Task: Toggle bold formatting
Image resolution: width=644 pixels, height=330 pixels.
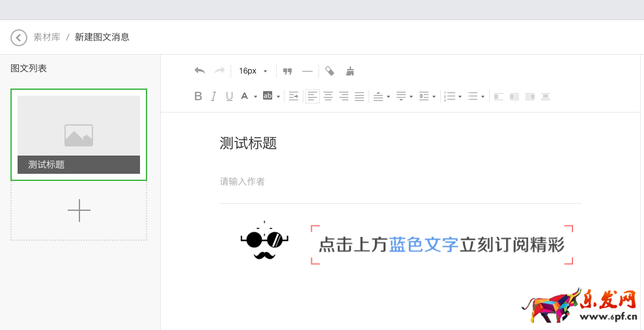Action: coord(199,96)
